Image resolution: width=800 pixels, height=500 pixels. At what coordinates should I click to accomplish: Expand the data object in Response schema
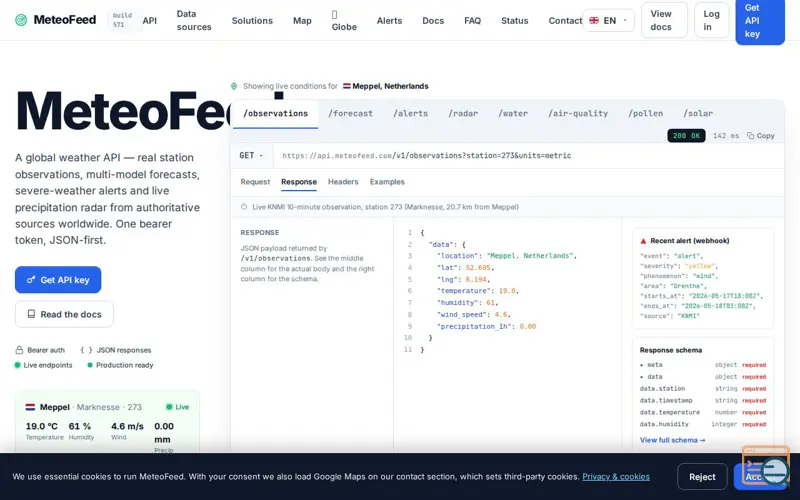coord(642,377)
